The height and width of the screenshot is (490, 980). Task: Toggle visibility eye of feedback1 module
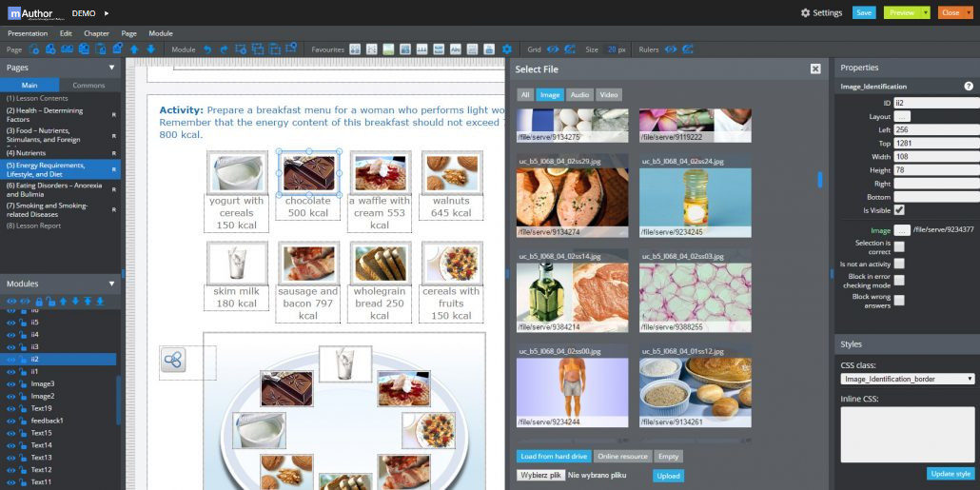click(10, 421)
